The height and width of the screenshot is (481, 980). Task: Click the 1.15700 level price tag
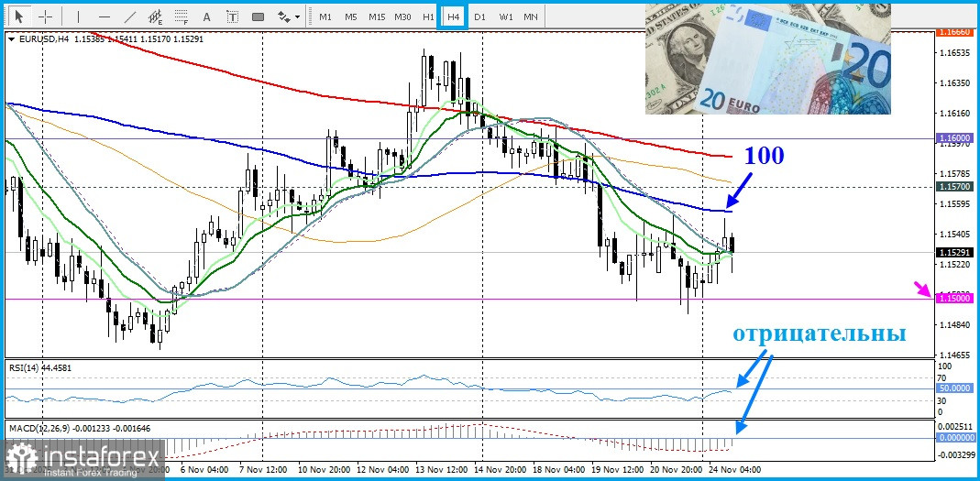click(953, 186)
